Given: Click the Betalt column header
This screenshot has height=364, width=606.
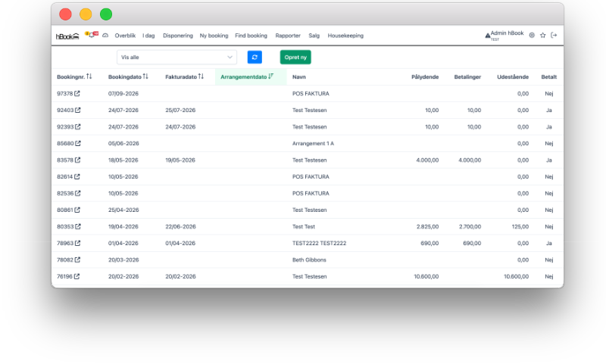Looking at the screenshot, I should tap(548, 77).
